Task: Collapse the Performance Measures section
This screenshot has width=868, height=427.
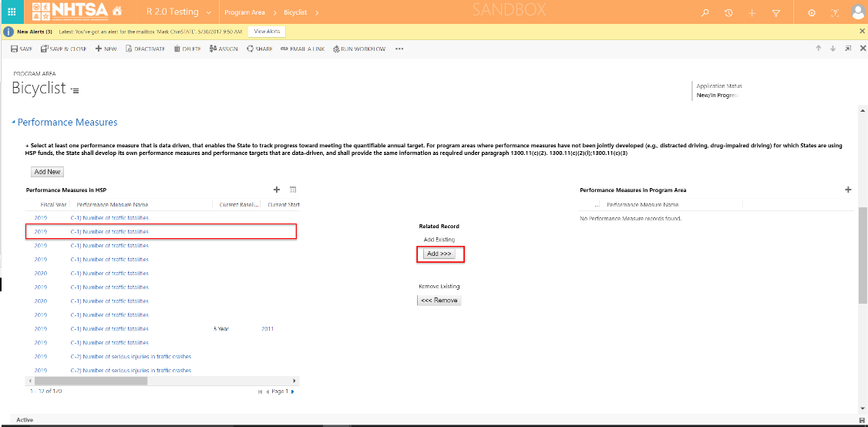Action: pos(13,123)
